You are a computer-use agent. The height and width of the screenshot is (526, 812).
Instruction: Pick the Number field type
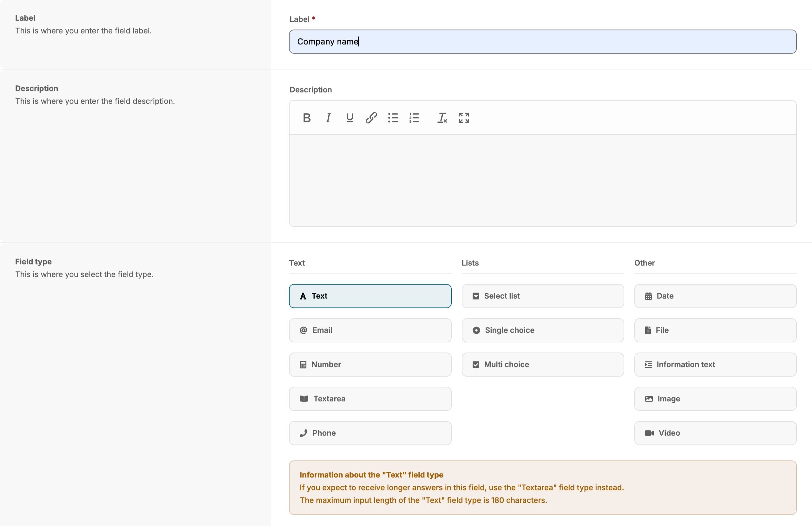tap(370, 364)
